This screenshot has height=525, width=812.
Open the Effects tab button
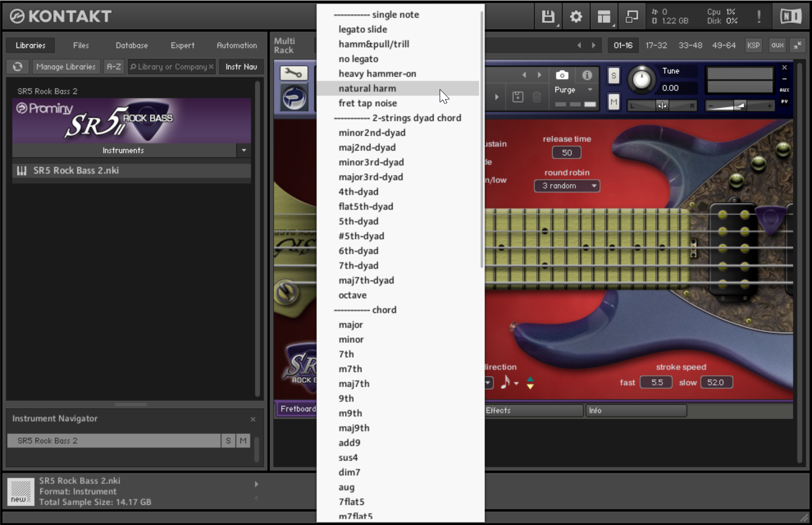pos(533,410)
